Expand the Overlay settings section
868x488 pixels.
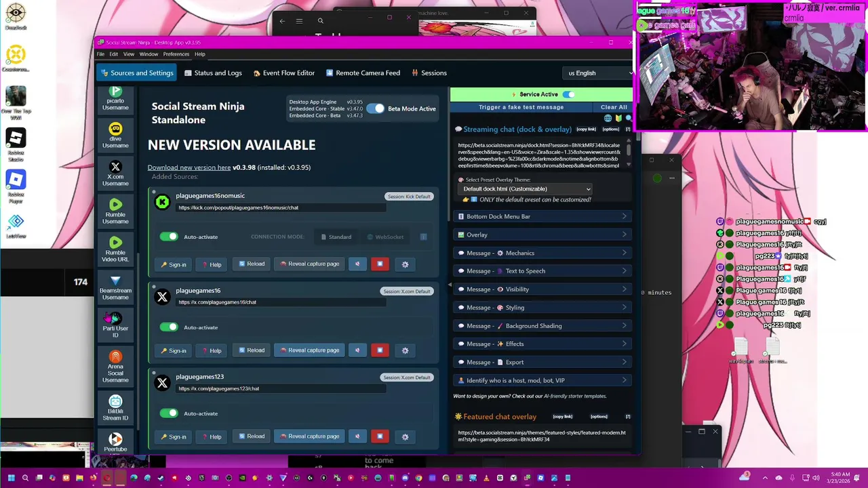tap(542, 235)
